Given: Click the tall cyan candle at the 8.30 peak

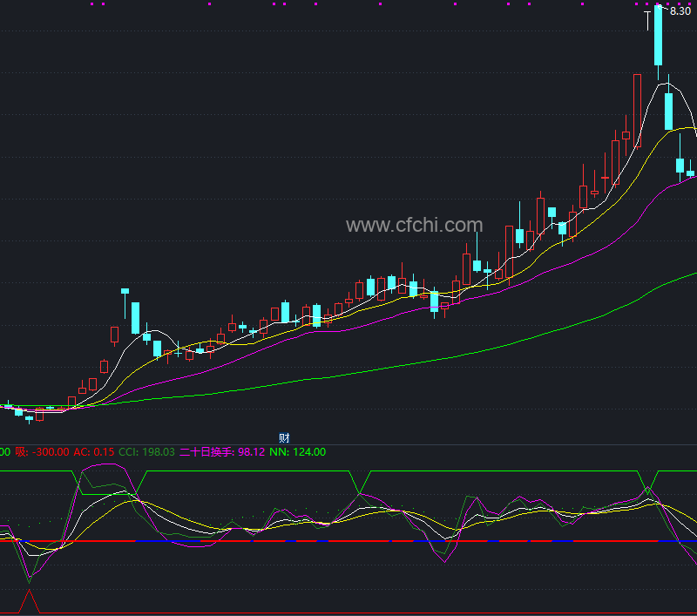Looking at the screenshot, I should click(x=658, y=36).
